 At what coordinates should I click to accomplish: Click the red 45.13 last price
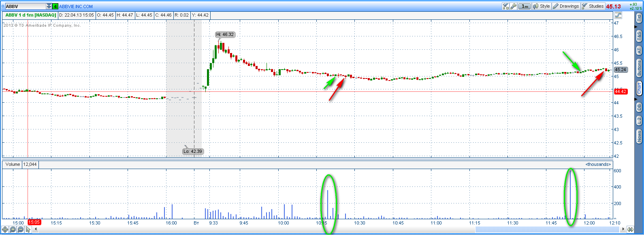(x=613, y=6)
